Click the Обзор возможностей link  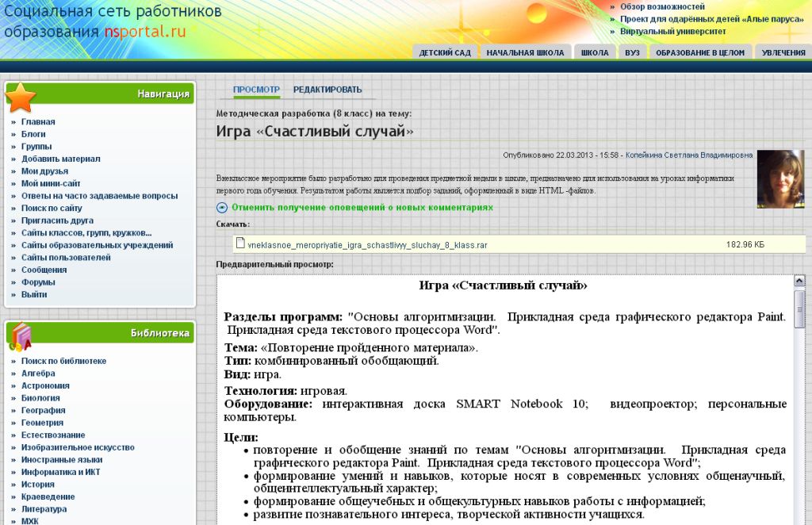662,6
